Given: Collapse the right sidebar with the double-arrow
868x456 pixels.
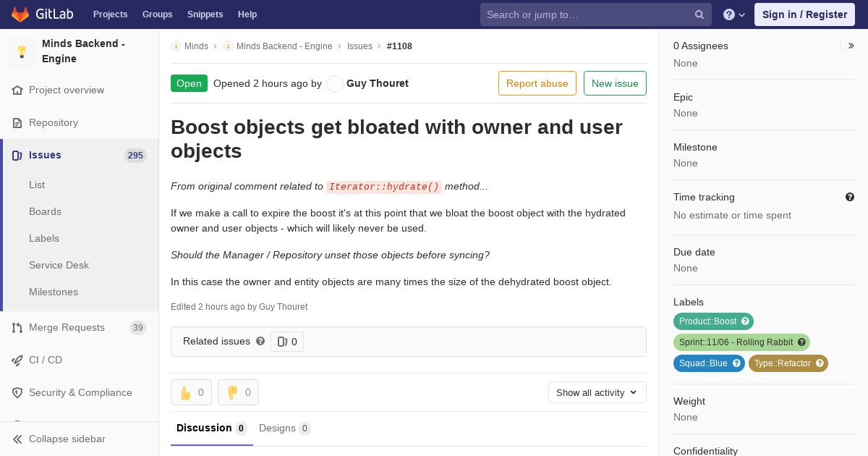Looking at the screenshot, I should (851, 46).
